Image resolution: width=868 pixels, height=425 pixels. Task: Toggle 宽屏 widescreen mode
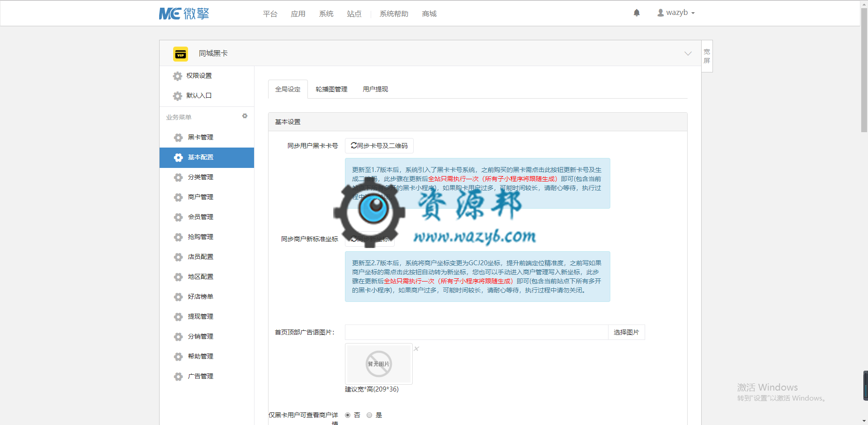pyautogui.click(x=707, y=56)
